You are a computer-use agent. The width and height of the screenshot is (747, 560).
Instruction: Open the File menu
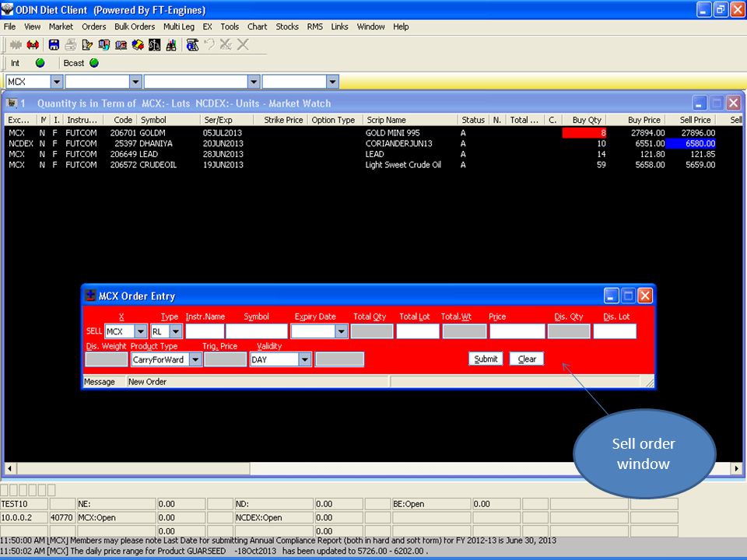pyautogui.click(x=9, y=26)
